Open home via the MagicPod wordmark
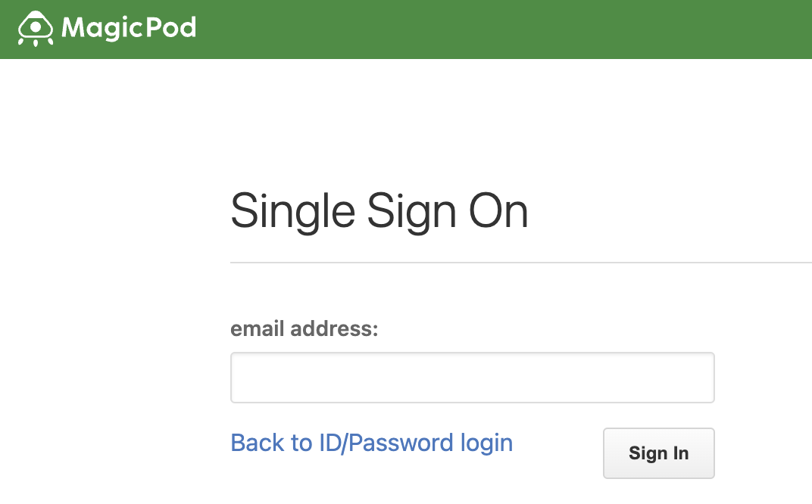The width and height of the screenshot is (812, 504). pyautogui.click(x=129, y=28)
